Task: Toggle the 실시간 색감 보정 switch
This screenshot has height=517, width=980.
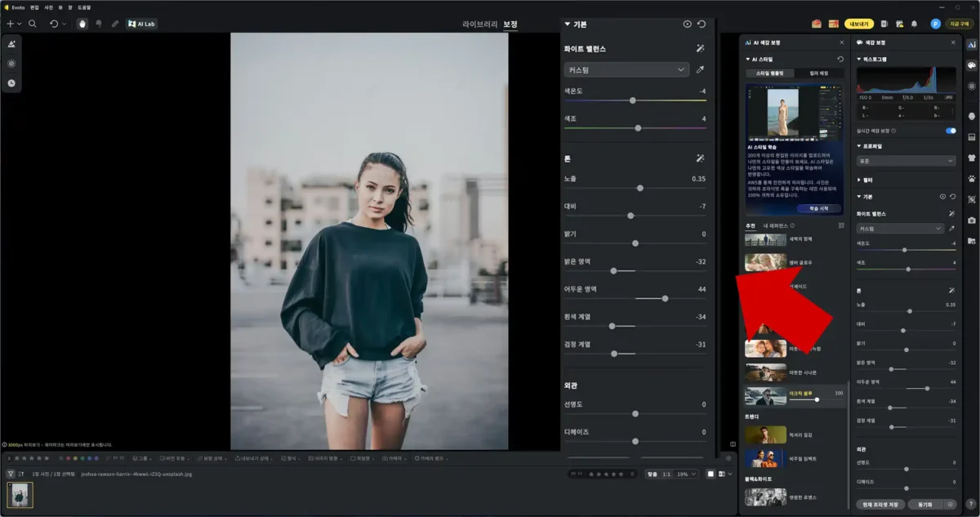Action: [951, 131]
